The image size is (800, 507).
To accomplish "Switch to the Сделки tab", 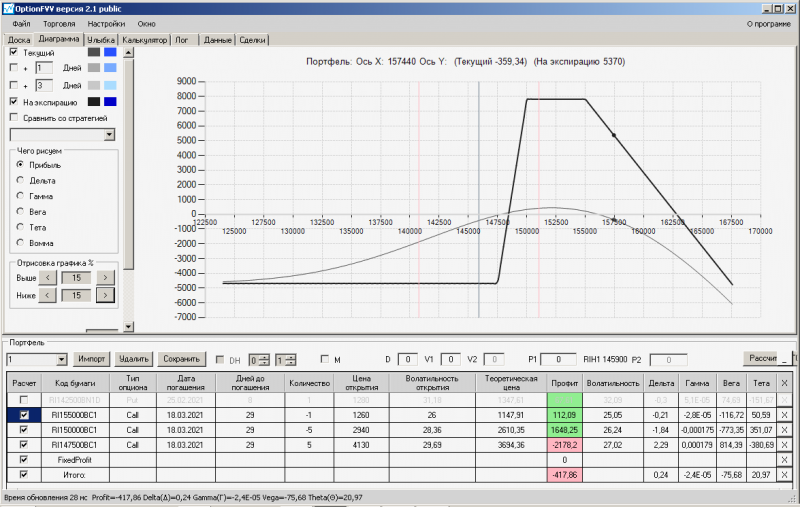I will (x=252, y=40).
